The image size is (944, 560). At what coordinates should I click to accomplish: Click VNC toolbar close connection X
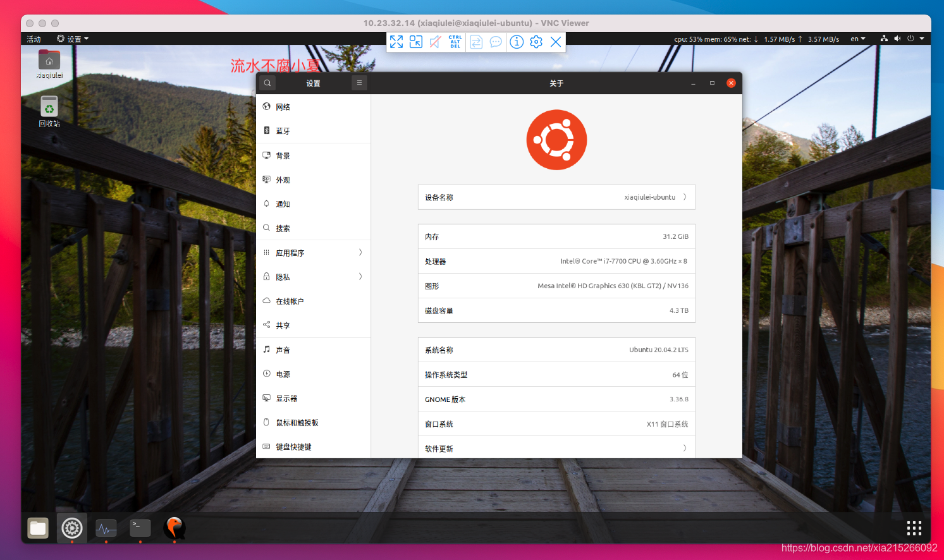(x=556, y=42)
